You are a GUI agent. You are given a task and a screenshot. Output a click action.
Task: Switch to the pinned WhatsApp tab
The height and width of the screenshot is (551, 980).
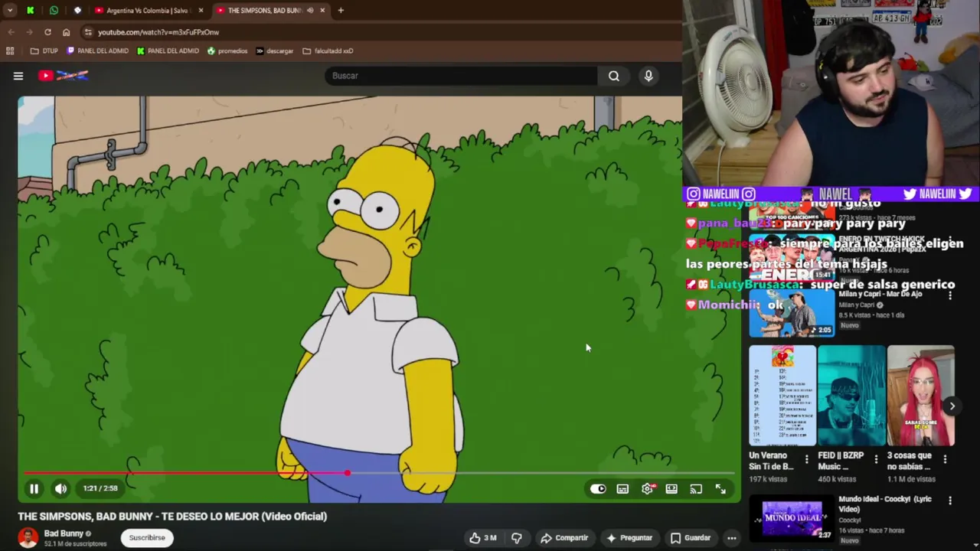[x=54, y=11]
